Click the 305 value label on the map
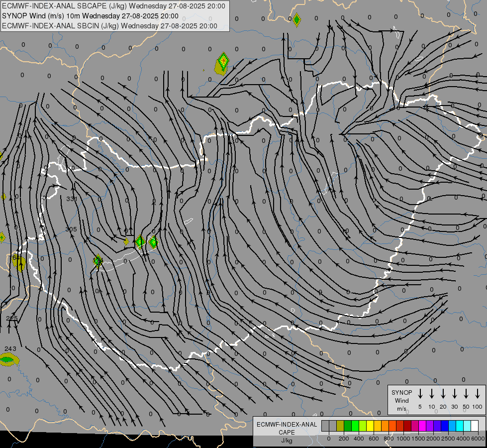 [71, 229]
